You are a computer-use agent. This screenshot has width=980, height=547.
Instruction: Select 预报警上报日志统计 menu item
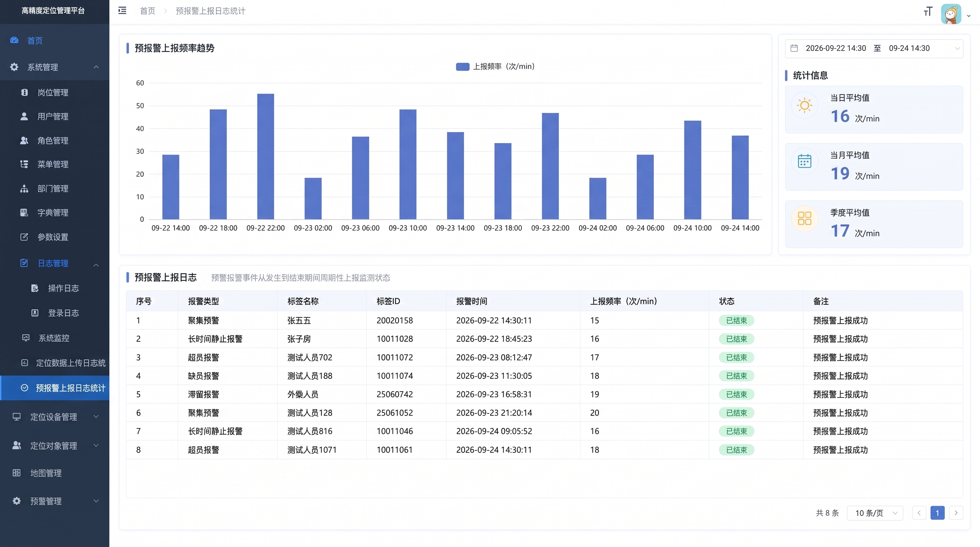coord(55,388)
